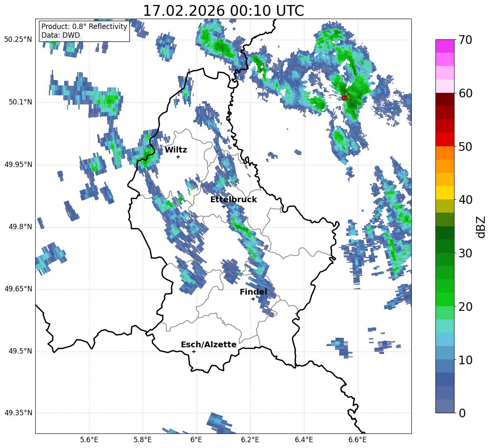Viewport: 491px width, 448px height.
Task: Pick the yellow colorbar swatch at 40 dBZ
Action: 445,193
